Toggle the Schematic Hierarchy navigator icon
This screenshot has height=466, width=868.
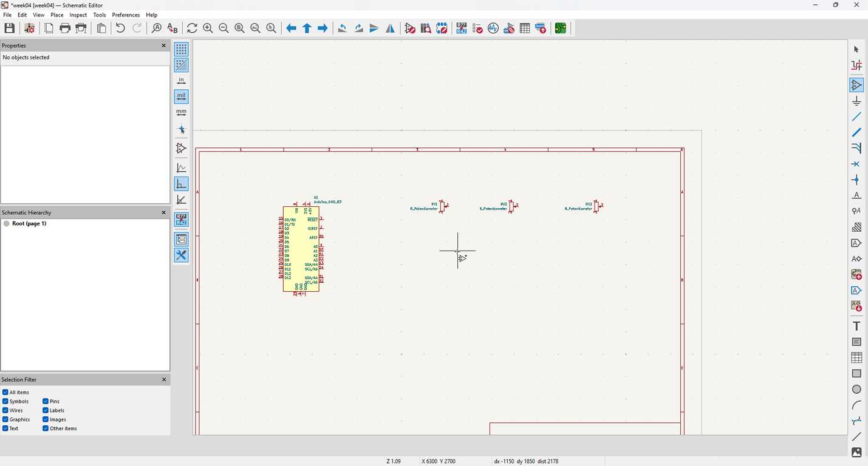[x=181, y=239]
